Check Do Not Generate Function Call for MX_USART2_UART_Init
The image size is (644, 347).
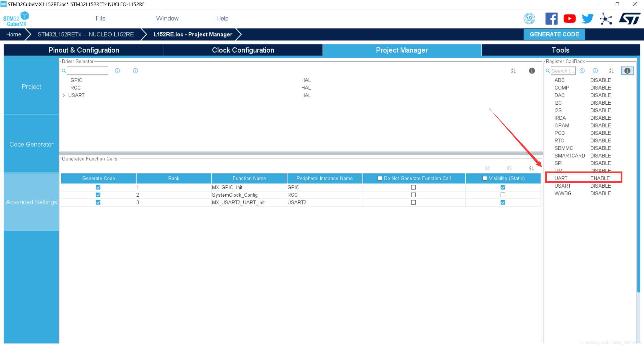click(413, 202)
